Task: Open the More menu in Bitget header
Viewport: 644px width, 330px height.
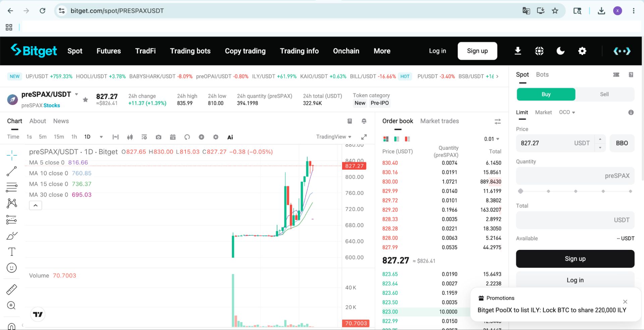Action: (x=382, y=51)
